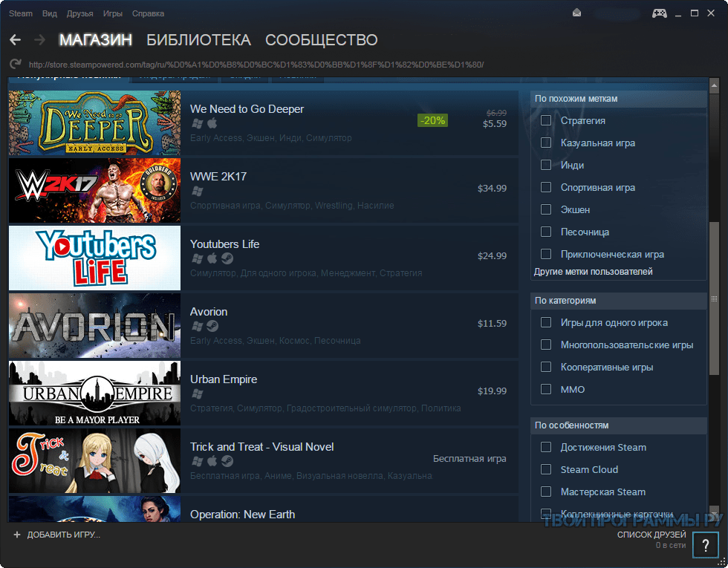Click the plus icon to add game
This screenshot has height=568, width=728.
17,535
